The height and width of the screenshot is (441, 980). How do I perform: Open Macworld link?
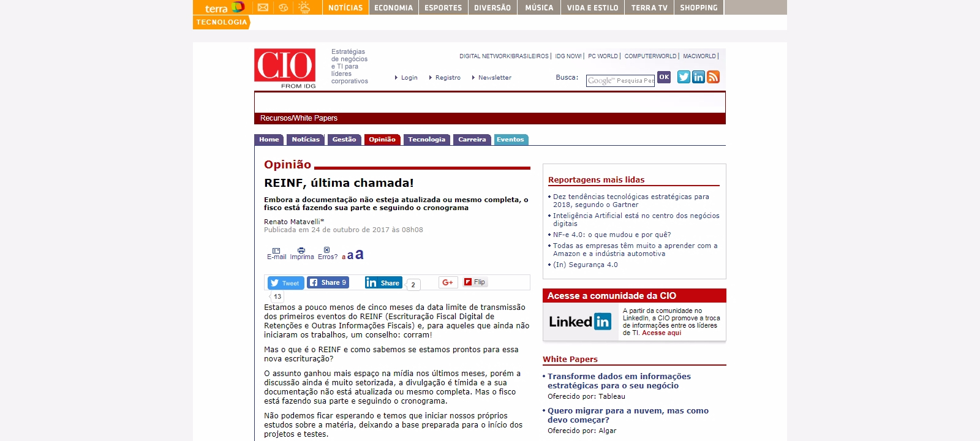click(x=699, y=56)
